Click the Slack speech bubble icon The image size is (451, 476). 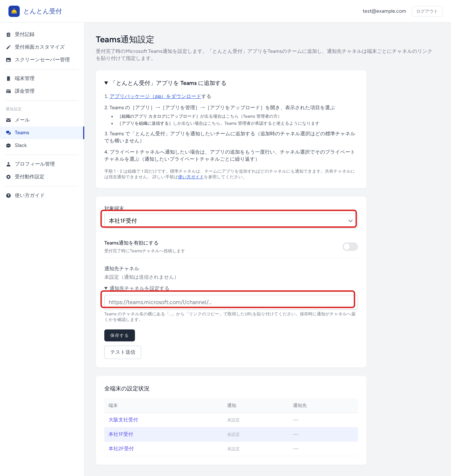click(x=8, y=146)
